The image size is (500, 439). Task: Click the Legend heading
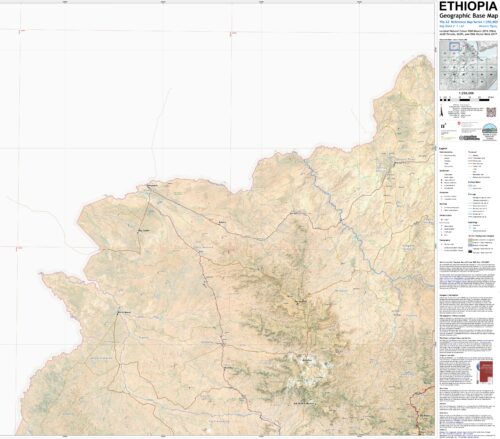pos(443,148)
